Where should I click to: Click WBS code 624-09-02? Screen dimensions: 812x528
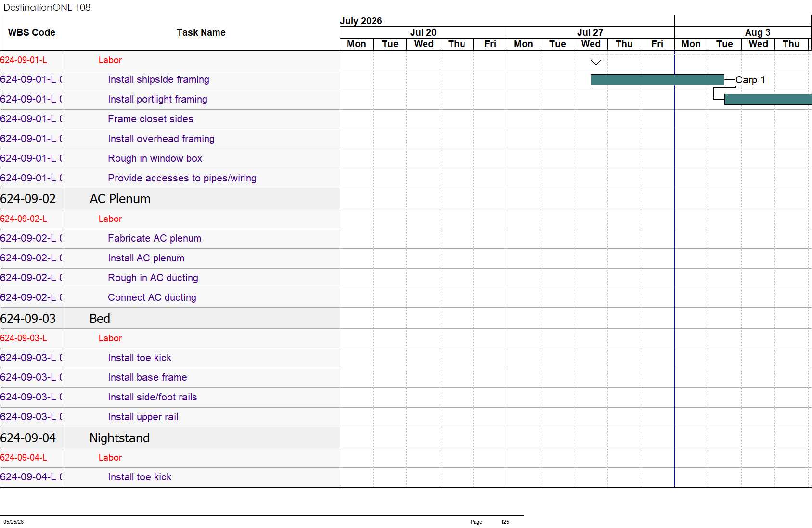click(28, 199)
